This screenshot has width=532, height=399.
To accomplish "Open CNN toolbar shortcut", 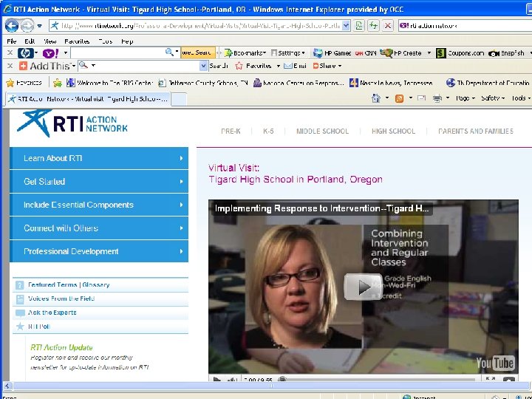I will point(366,53).
